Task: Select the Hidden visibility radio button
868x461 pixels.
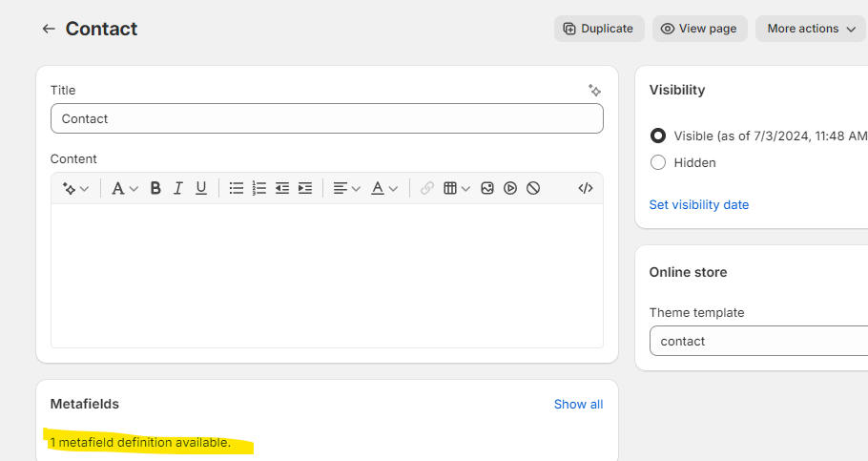Action: [658, 162]
